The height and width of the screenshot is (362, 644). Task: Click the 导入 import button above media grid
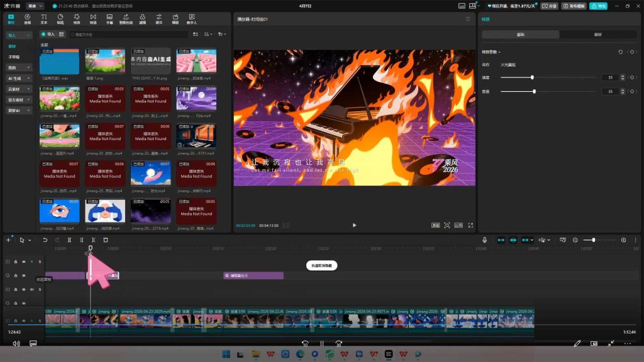(x=48, y=35)
